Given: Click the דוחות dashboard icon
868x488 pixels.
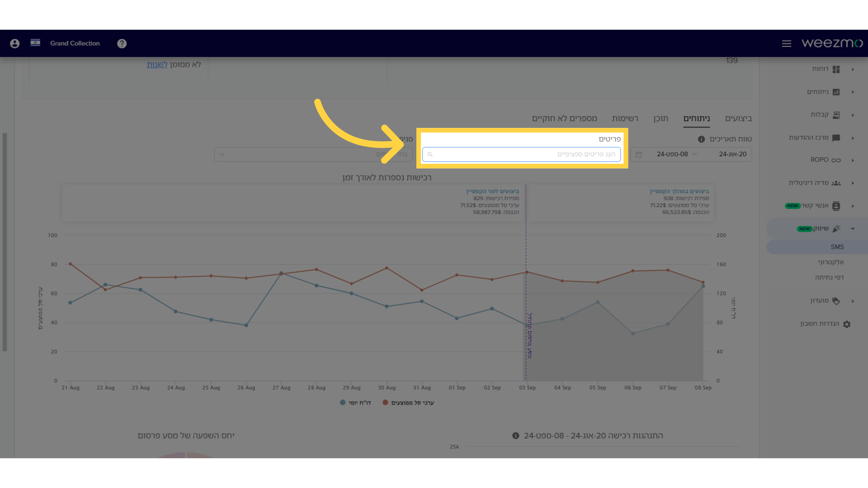Looking at the screenshot, I should 836,69.
